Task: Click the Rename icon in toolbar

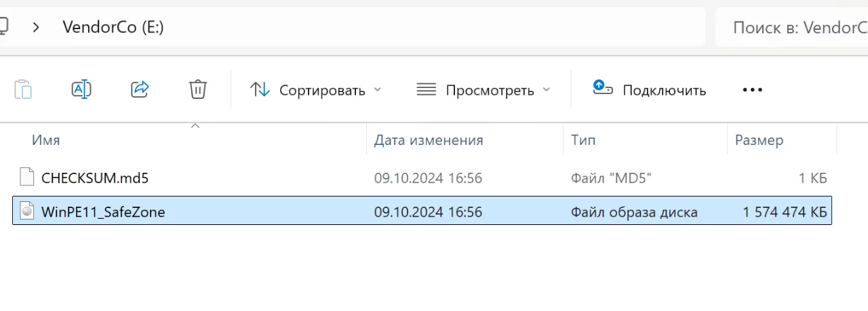Action: pyautogui.click(x=81, y=89)
